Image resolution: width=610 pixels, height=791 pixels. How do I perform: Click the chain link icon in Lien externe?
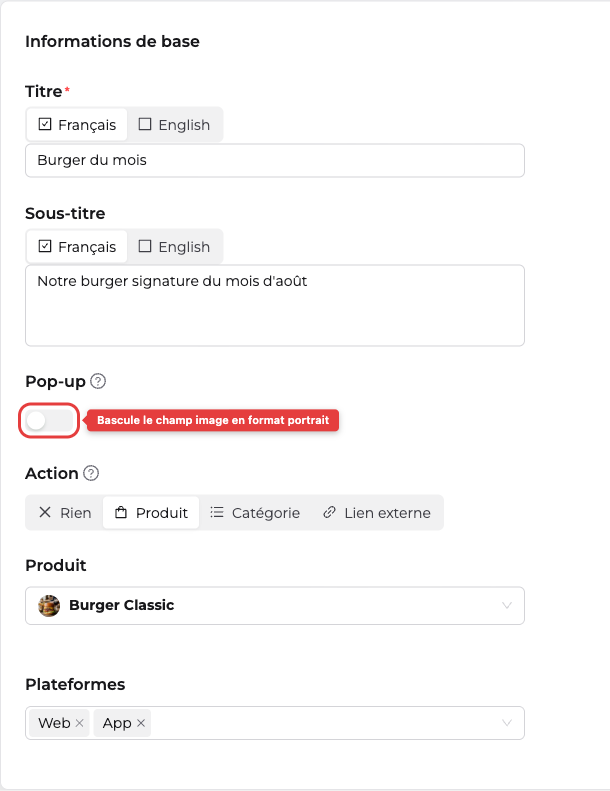(329, 513)
